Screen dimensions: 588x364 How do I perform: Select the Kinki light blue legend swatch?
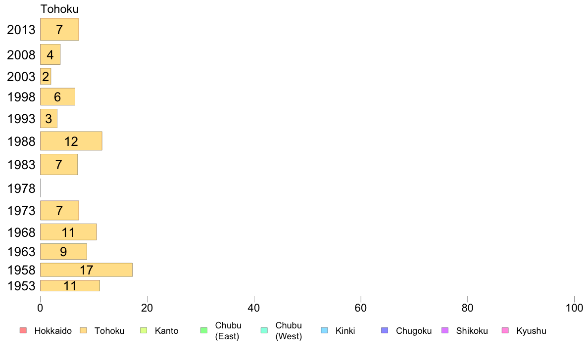tap(324, 330)
